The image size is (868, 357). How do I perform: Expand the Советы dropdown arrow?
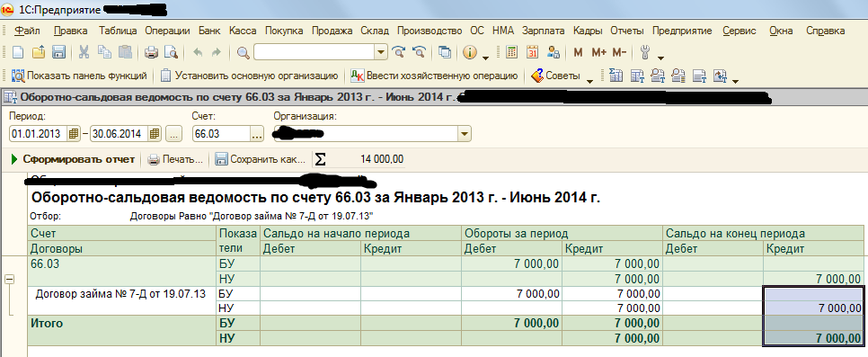pyautogui.click(x=589, y=79)
